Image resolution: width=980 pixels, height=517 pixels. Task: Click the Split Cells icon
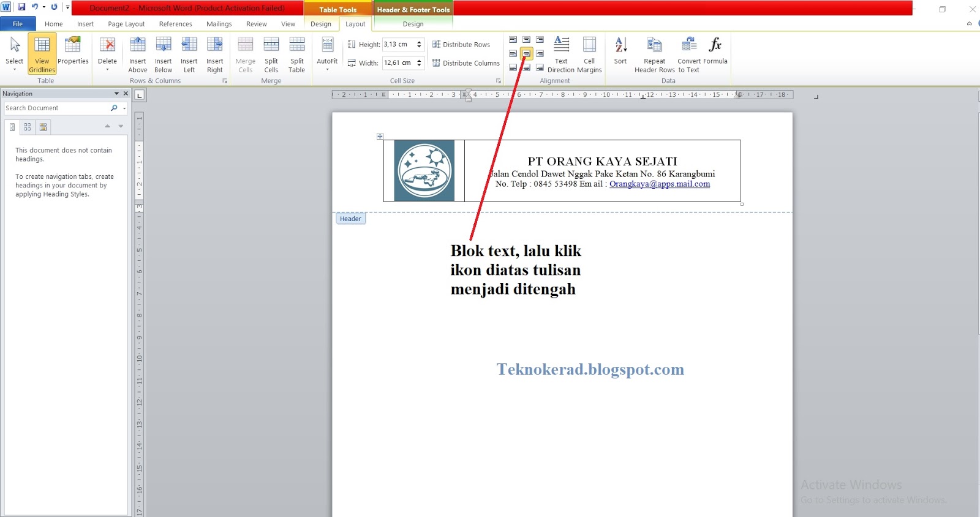(271, 45)
